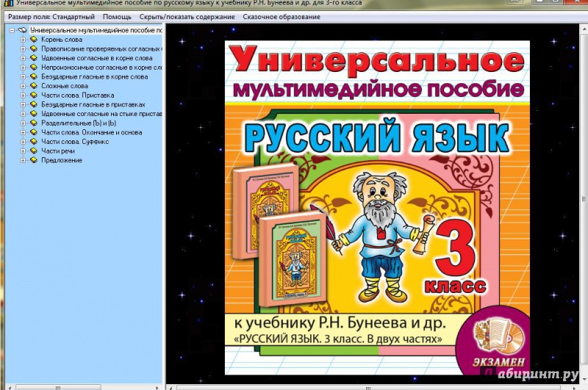Open the Помощь menu
Screen dimensions: 588x390
click(x=117, y=17)
